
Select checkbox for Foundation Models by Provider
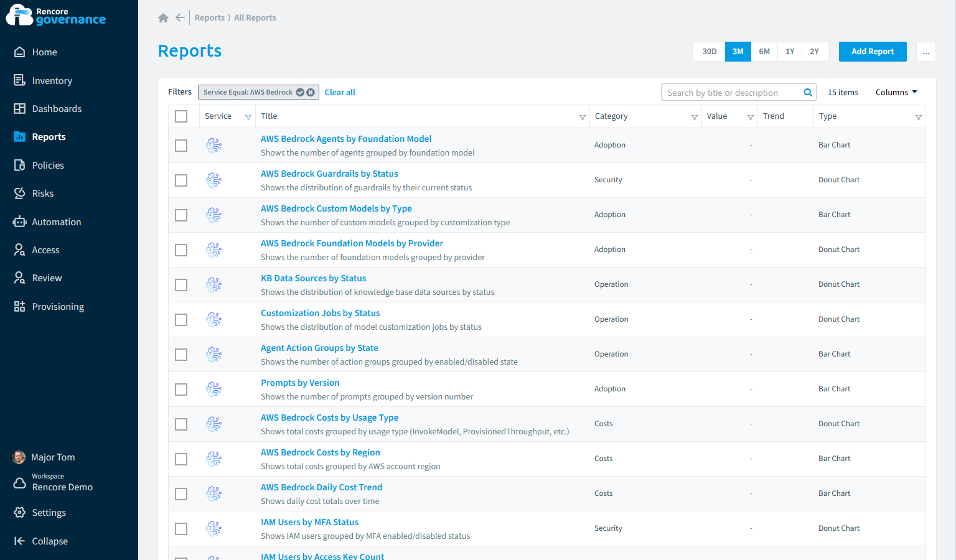(x=181, y=250)
